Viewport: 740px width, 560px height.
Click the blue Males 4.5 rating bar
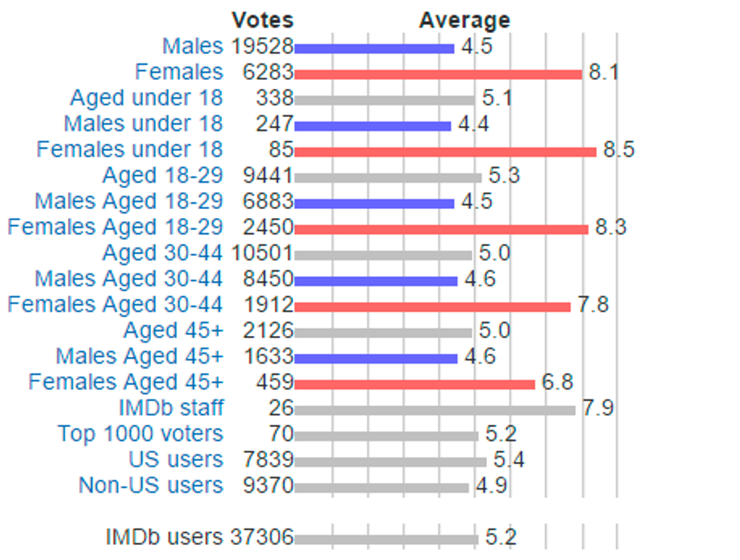point(375,48)
